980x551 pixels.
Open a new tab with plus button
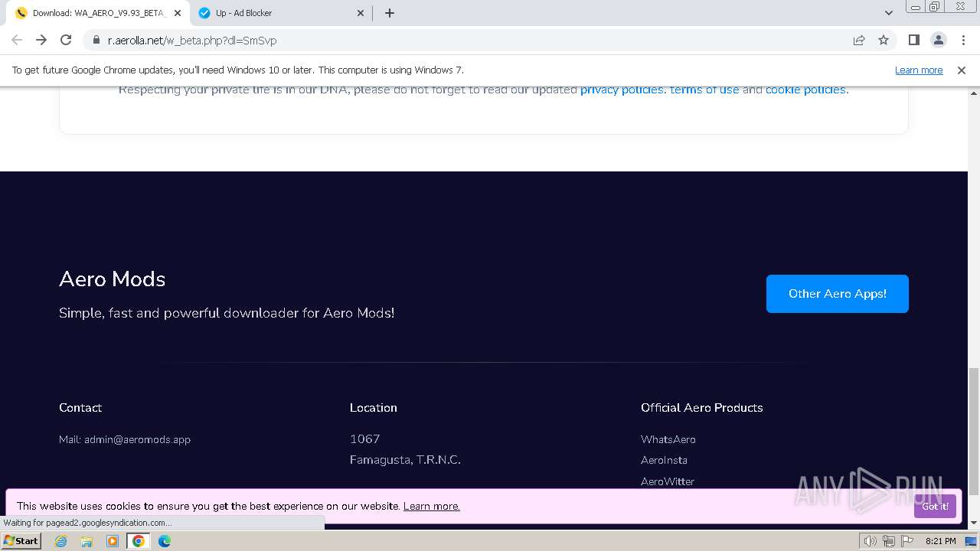(x=390, y=13)
